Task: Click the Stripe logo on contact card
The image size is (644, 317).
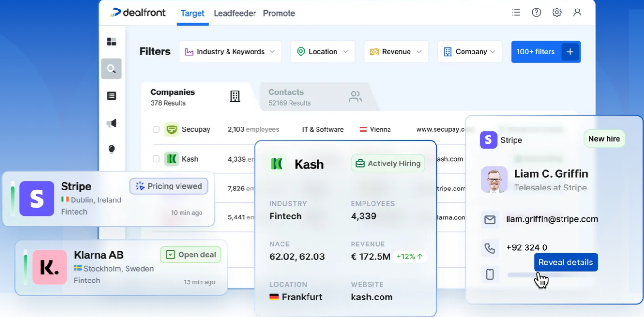Action: (489, 140)
